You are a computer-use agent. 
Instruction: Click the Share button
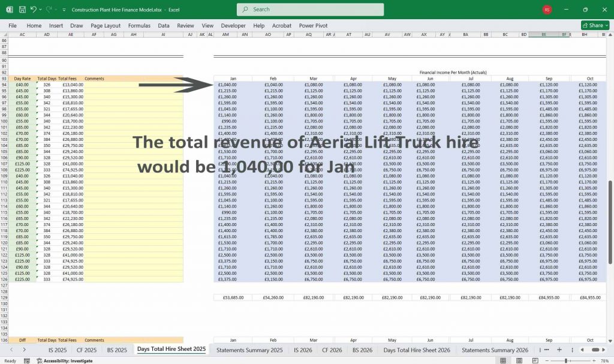pyautogui.click(x=592, y=25)
